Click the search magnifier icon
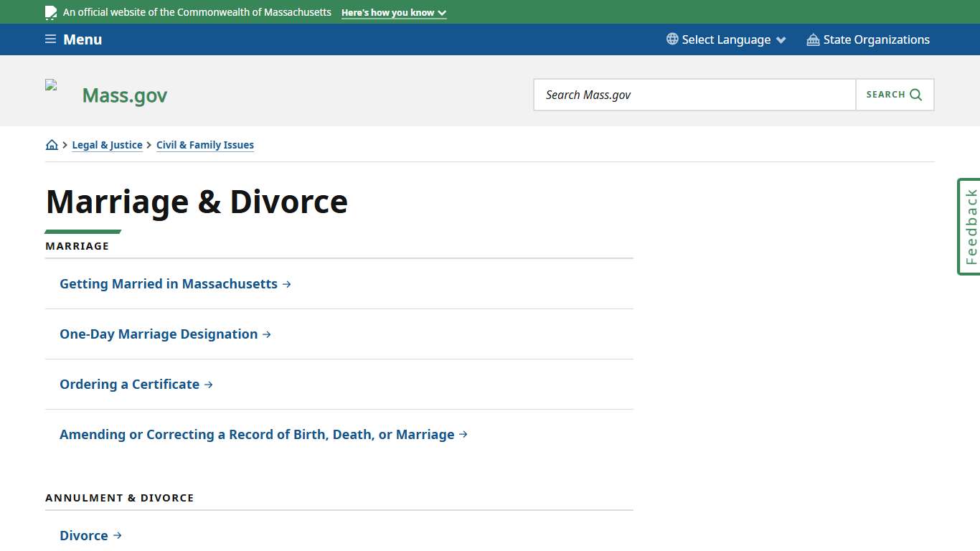Viewport: 980px width, 551px height. point(915,94)
